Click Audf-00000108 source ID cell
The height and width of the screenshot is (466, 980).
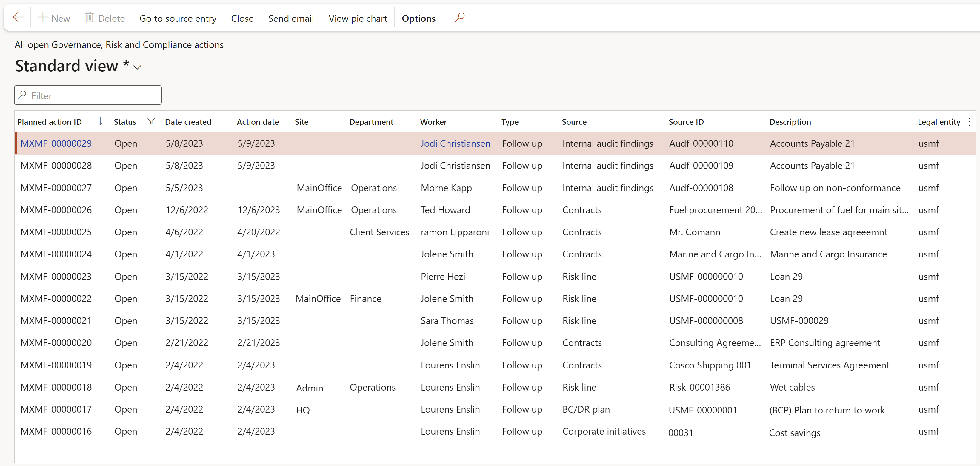[701, 188]
